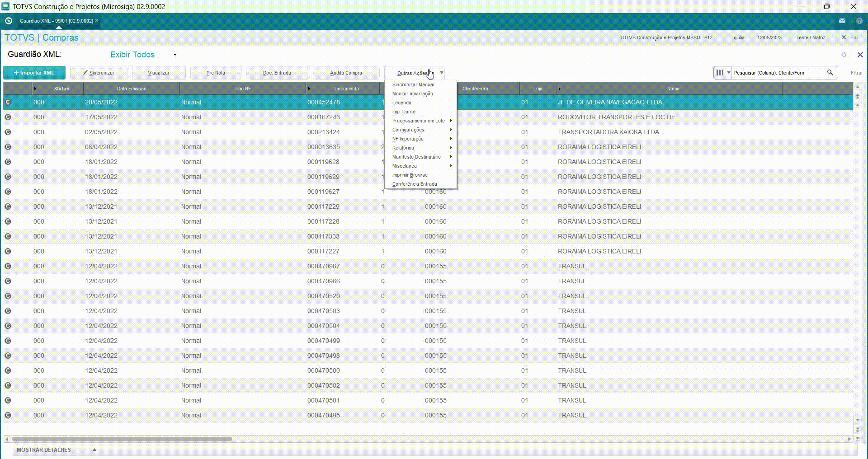Select row RODOVITOR TRANSPORTES E LOC DE
The image size is (868, 459).
tap(428, 117)
